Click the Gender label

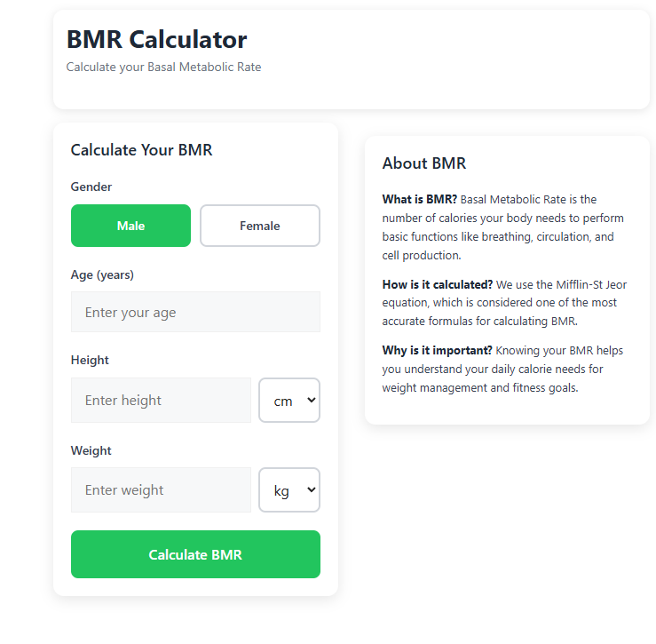click(x=91, y=187)
